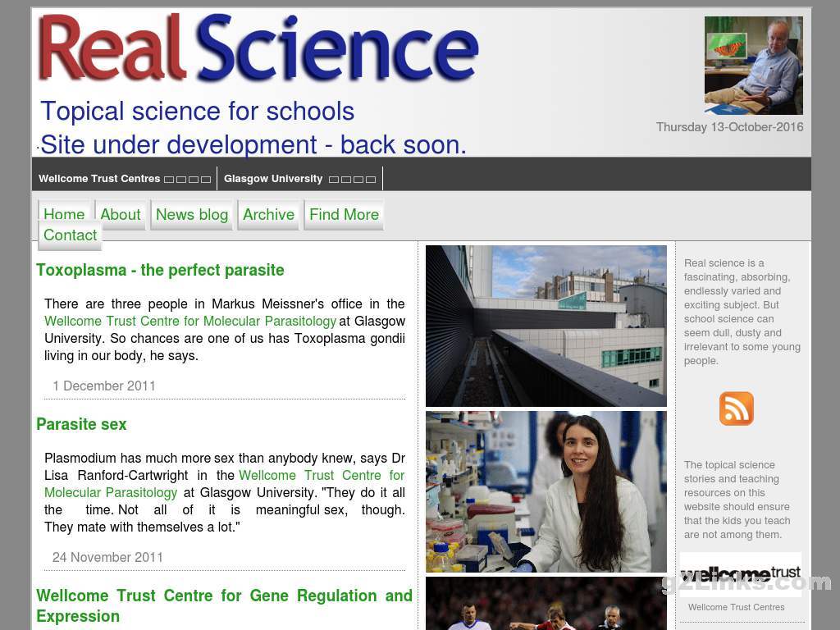Viewport: 840px width, 630px height.
Task: Select the Find More tab
Action: coord(344,214)
